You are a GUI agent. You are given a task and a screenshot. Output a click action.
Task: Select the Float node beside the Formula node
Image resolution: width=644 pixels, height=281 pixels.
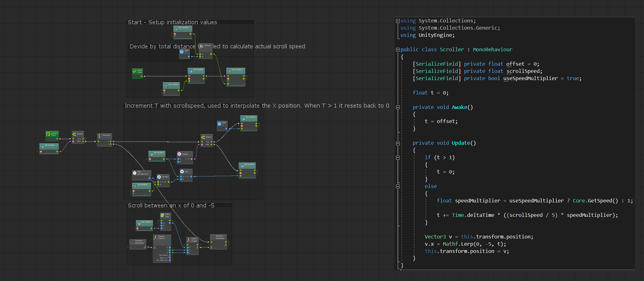point(185,54)
